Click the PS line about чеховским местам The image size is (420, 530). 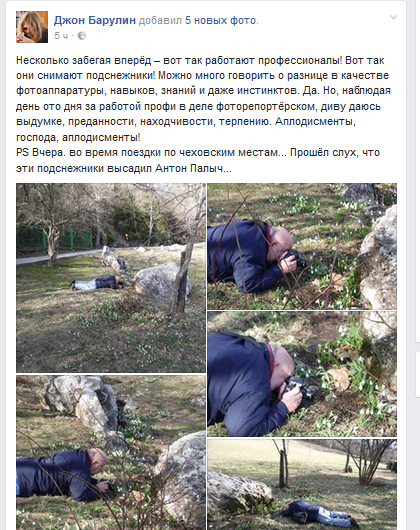click(198, 152)
